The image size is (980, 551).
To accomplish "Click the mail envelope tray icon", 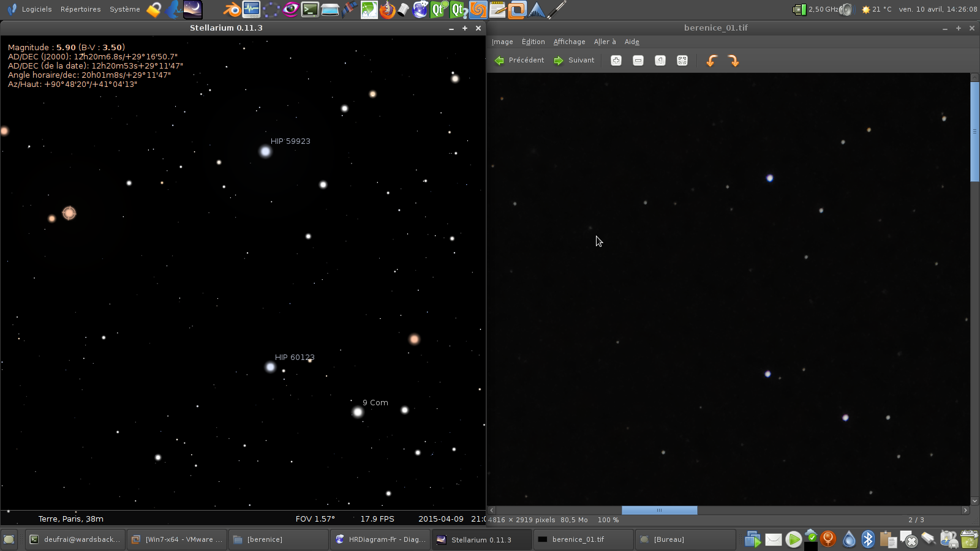I will pyautogui.click(x=774, y=539).
